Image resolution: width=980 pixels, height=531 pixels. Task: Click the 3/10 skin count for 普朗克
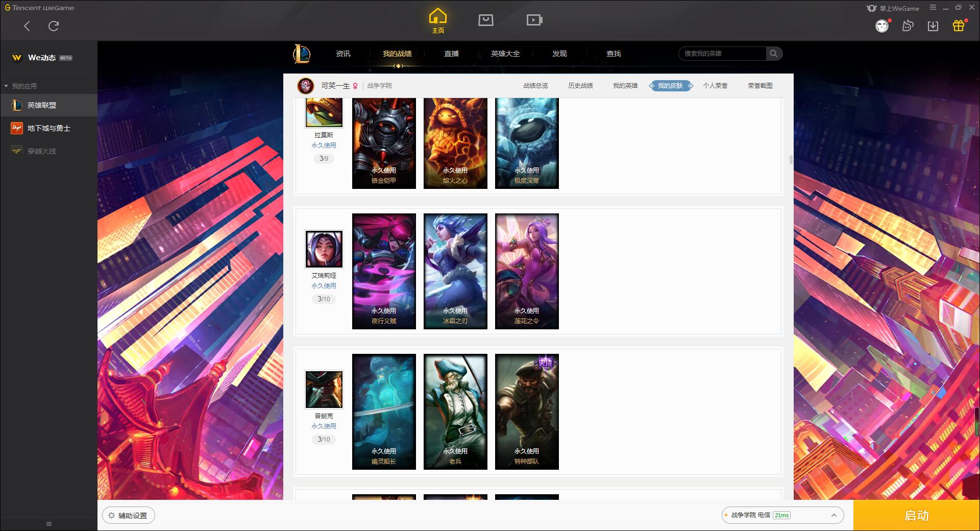pos(324,440)
